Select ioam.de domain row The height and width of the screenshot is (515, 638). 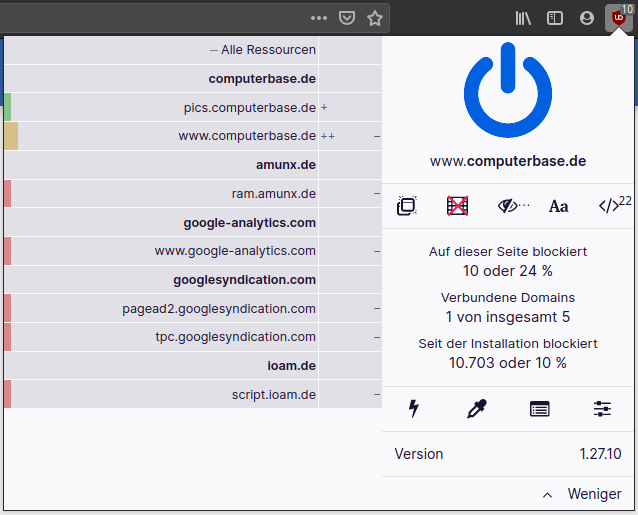pos(161,365)
